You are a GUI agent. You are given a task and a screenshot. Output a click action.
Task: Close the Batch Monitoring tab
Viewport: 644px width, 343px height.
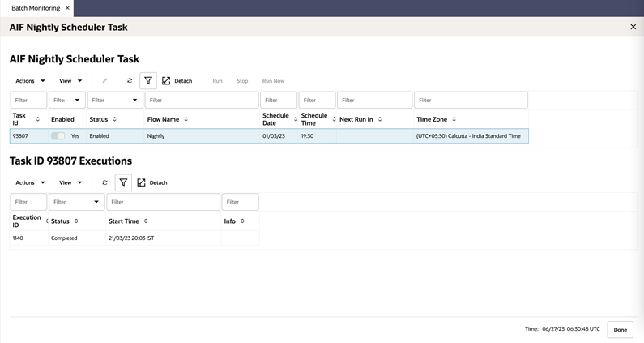[x=67, y=8]
